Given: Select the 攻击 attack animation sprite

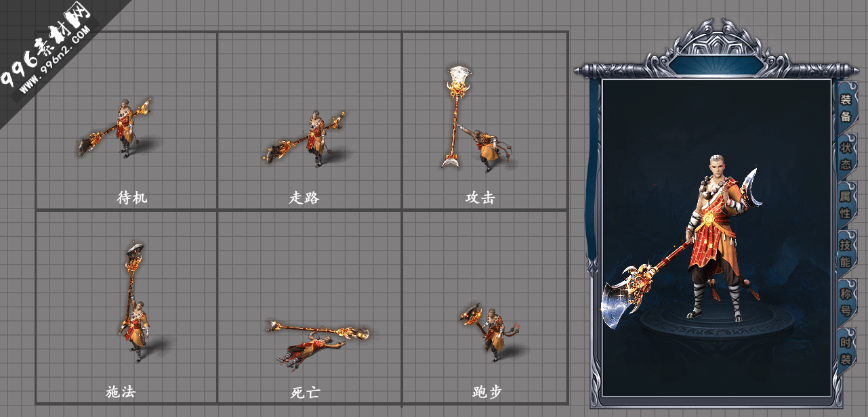Looking at the screenshot, I should tap(476, 118).
